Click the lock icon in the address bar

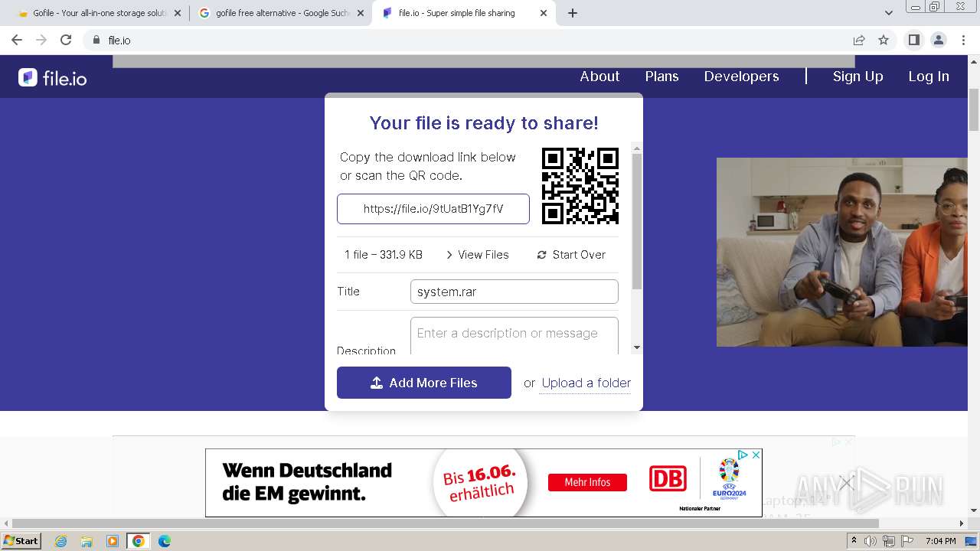(96, 40)
